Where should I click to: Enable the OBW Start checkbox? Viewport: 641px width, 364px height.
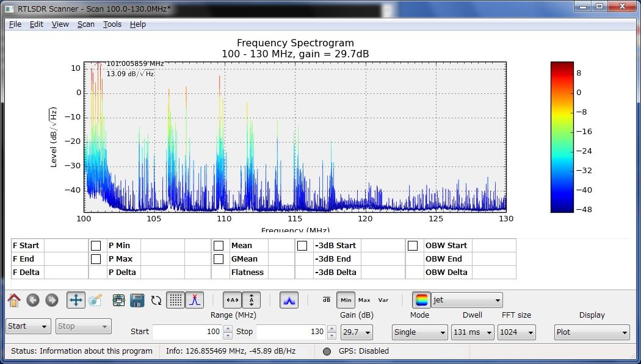pos(413,245)
